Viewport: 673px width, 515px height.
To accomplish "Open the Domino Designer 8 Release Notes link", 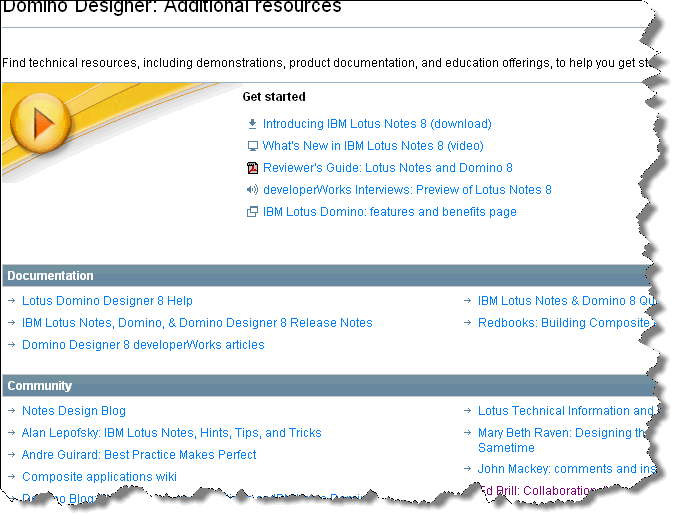I will 197,323.
